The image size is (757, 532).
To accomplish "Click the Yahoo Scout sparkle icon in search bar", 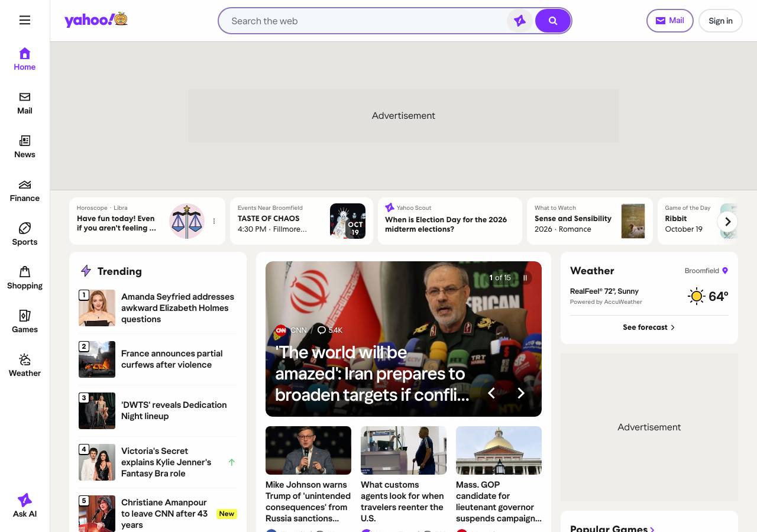I will coord(520,21).
